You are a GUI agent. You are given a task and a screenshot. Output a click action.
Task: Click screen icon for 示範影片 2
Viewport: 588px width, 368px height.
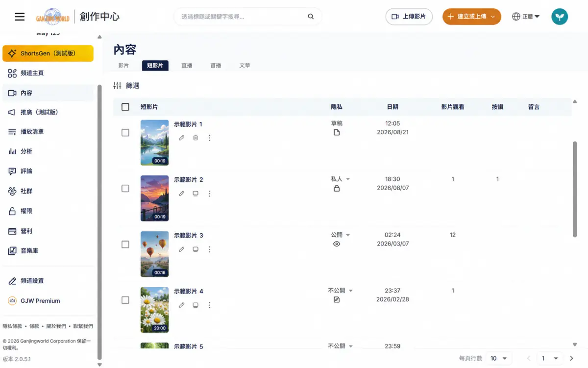(x=196, y=194)
